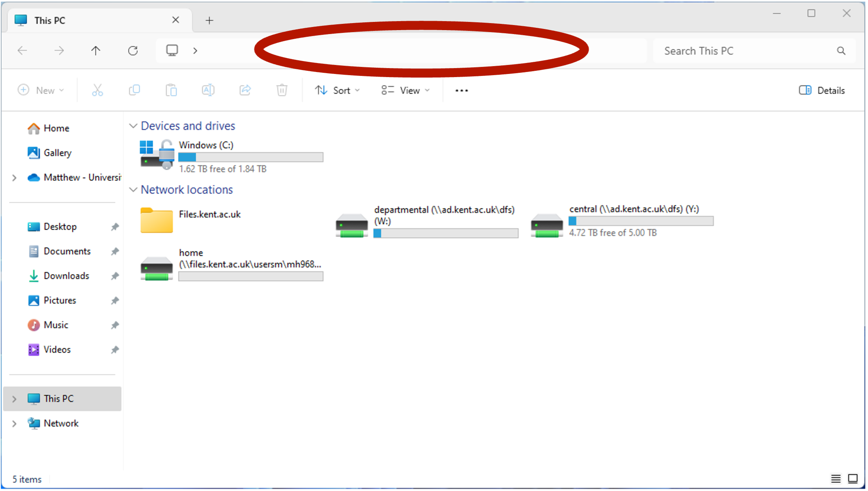The height and width of the screenshot is (491, 868).
Task: Open the three-dots See more menu
Action: click(x=461, y=90)
